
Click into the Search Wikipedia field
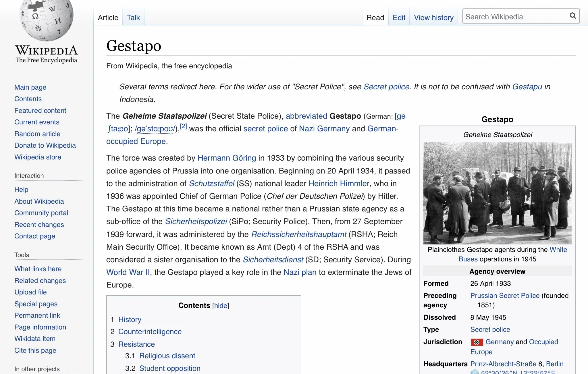click(x=514, y=17)
